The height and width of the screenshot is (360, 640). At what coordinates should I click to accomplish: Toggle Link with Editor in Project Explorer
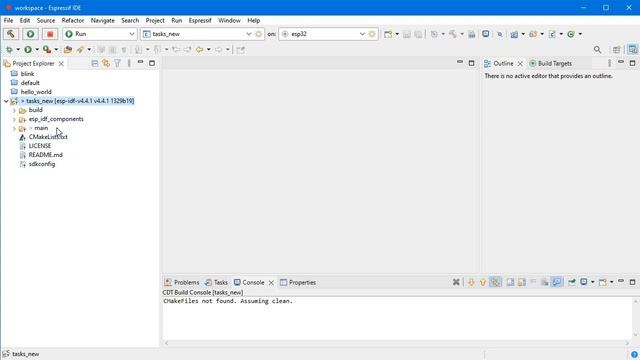tap(106, 63)
